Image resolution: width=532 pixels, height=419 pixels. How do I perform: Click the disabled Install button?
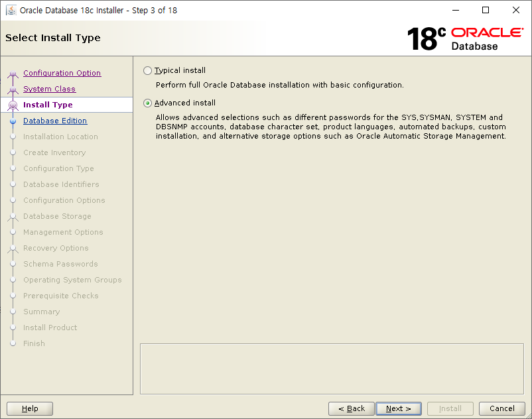(x=450, y=408)
